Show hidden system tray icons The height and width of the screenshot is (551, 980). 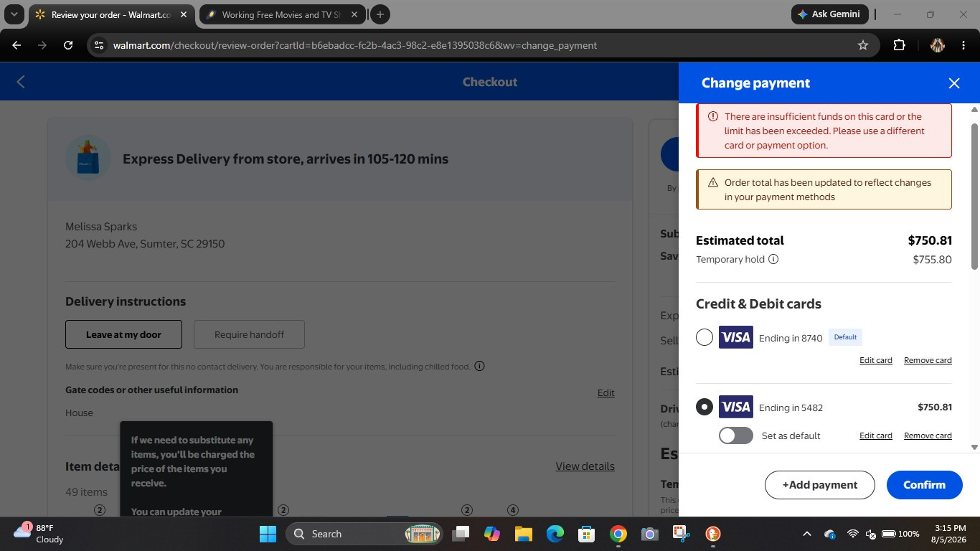[x=806, y=534]
